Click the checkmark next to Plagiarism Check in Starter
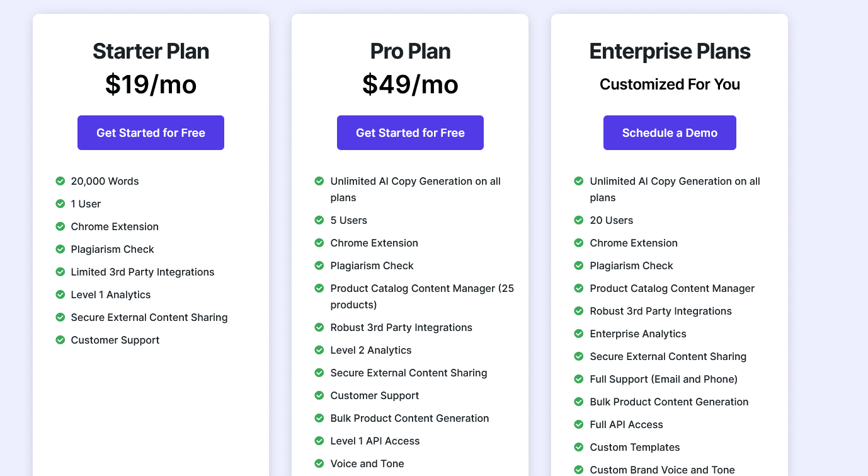This screenshot has width=868, height=476. pos(60,249)
